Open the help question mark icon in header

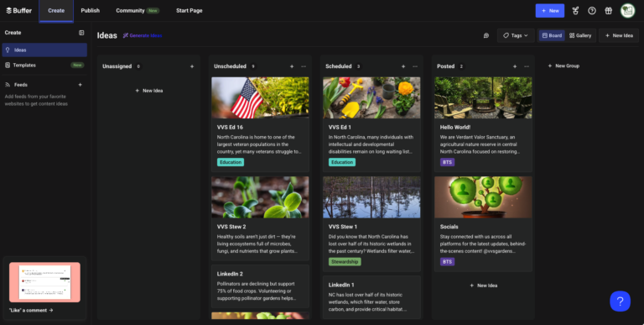(x=591, y=11)
